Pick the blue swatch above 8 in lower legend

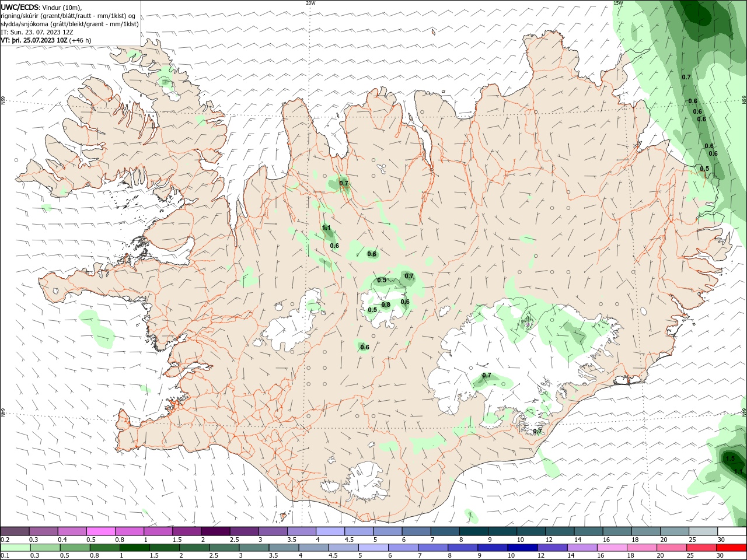pos(462,548)
